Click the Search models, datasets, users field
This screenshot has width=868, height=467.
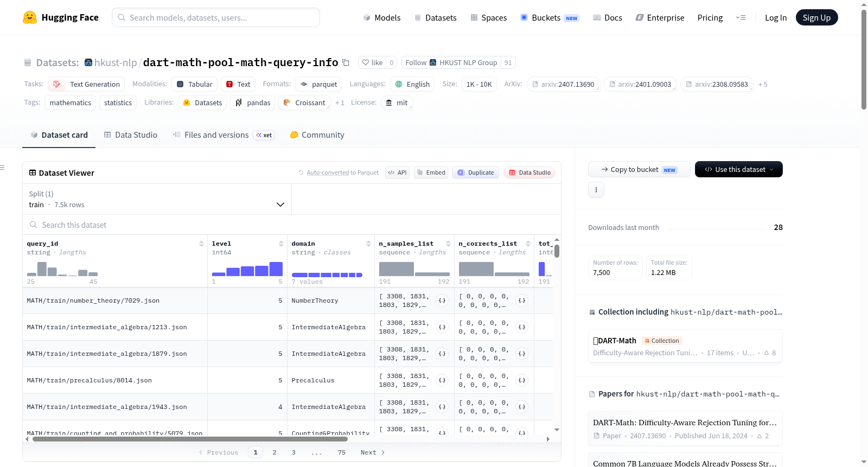click(216, 17)
